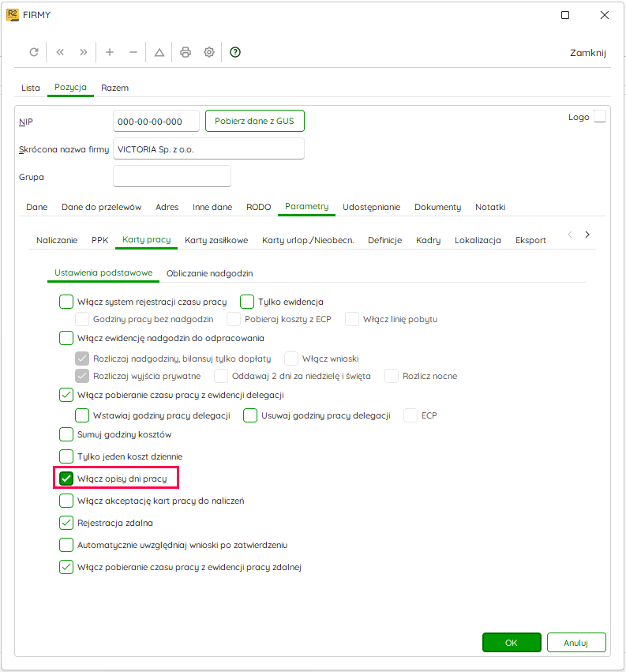
Task: Switch to 'Karty urlop./Nieobecn.' sub-tab
Action: click(308, 240)
